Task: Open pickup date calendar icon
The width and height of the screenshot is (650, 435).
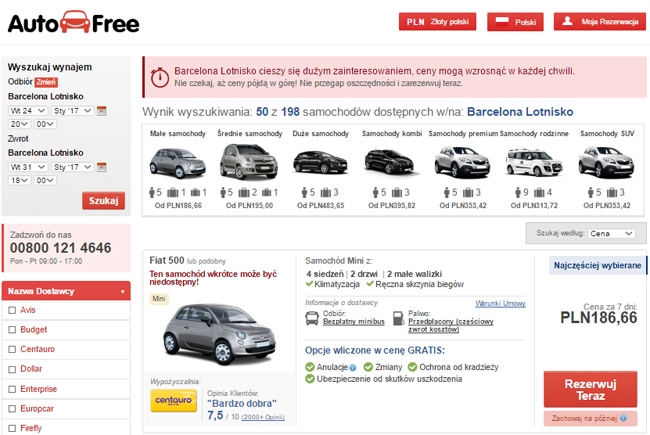Action: coord(102,110)
